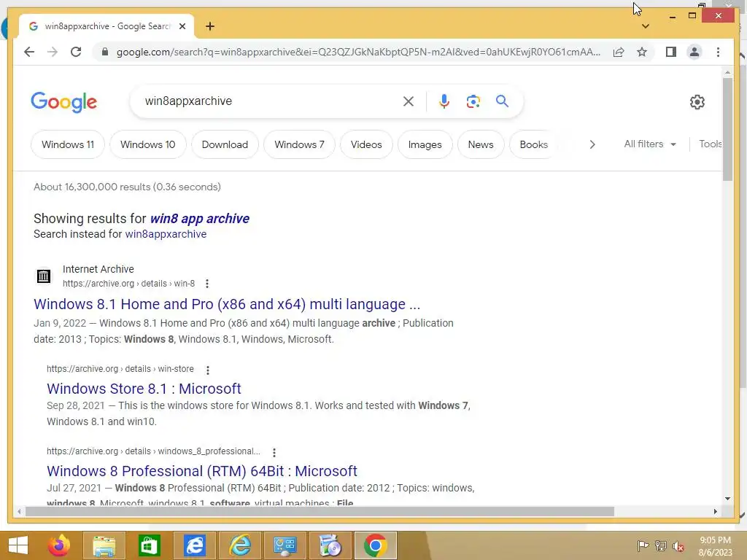The height and width of the screenshot is (560, 747).
Task: Open Windows Start button
Action: (x=18, y=545)
